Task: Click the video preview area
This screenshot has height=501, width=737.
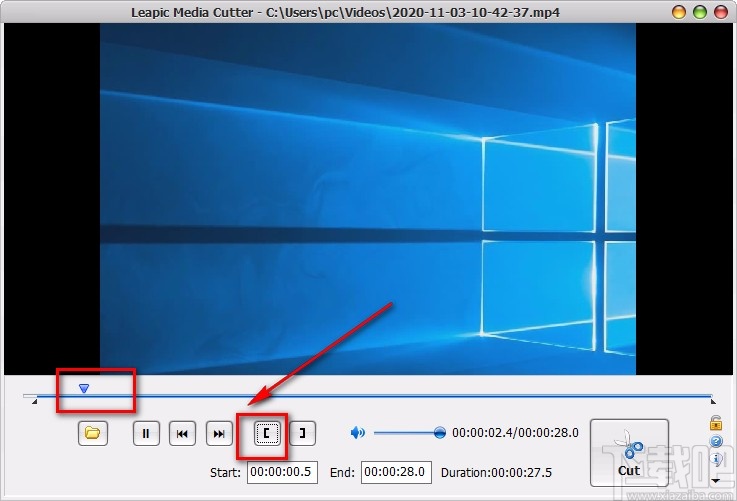Action: click(x=368, y=199)
